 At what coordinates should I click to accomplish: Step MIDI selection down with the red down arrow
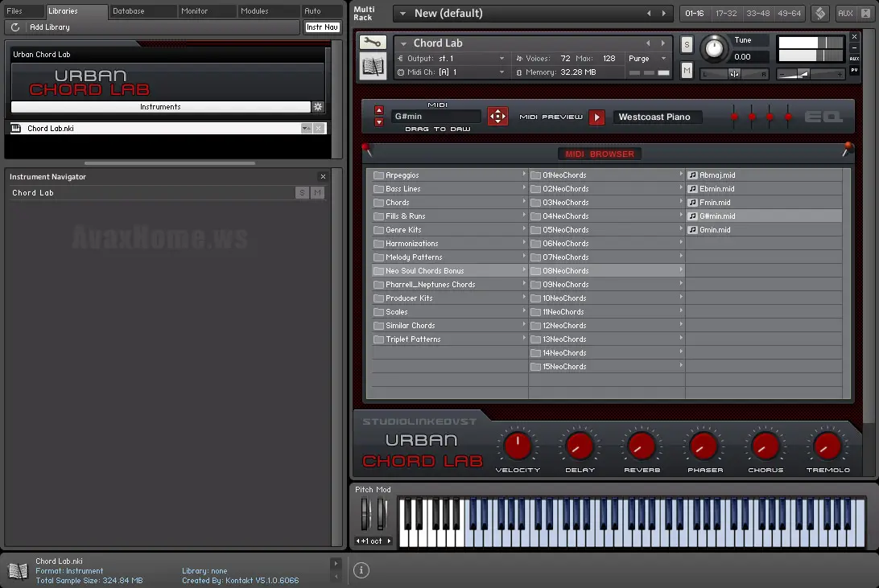click(x=379, y=121)
